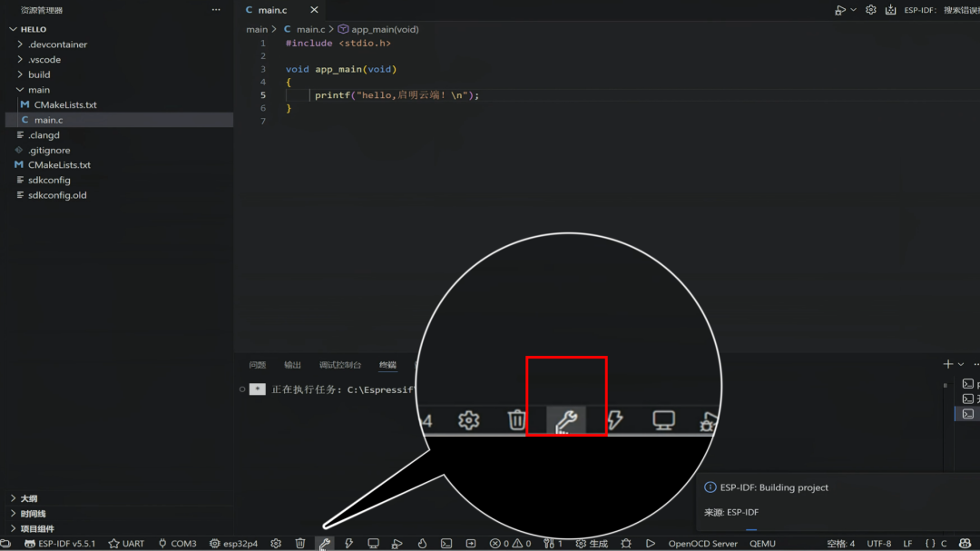Select the 终端 terminal tab
980x551 pixels.
coord(387,365)
